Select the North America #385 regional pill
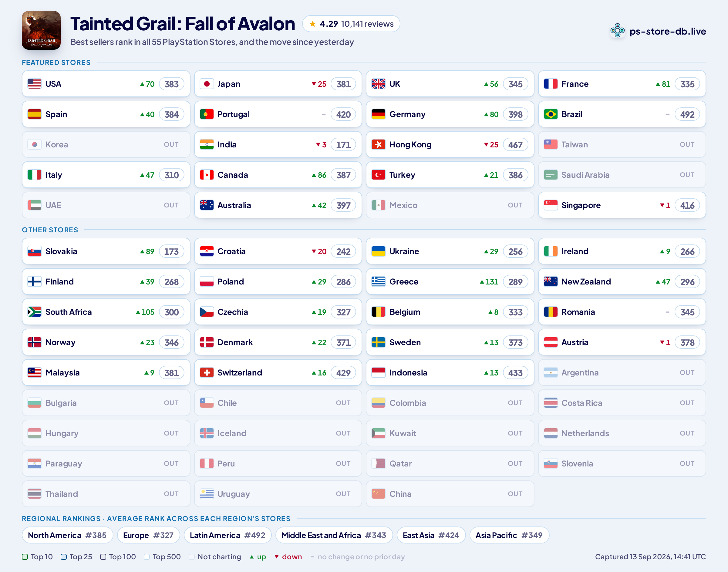 [x=67, y=535]
